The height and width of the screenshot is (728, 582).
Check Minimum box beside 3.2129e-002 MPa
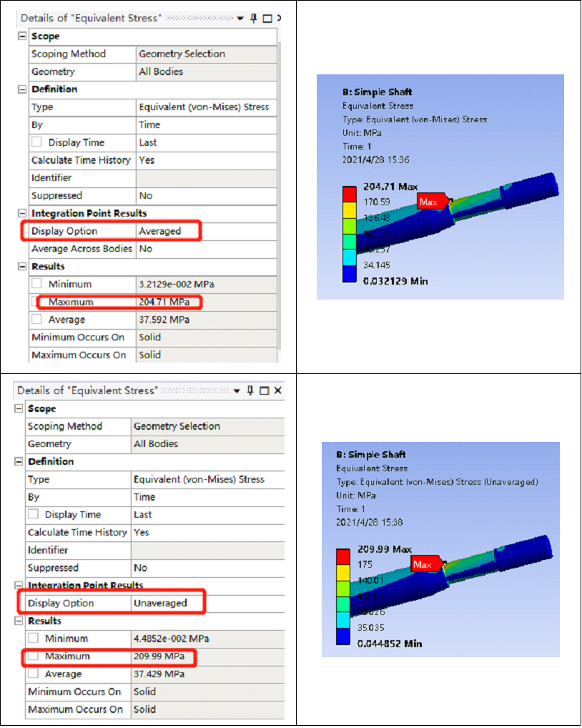tap(36, 284)
